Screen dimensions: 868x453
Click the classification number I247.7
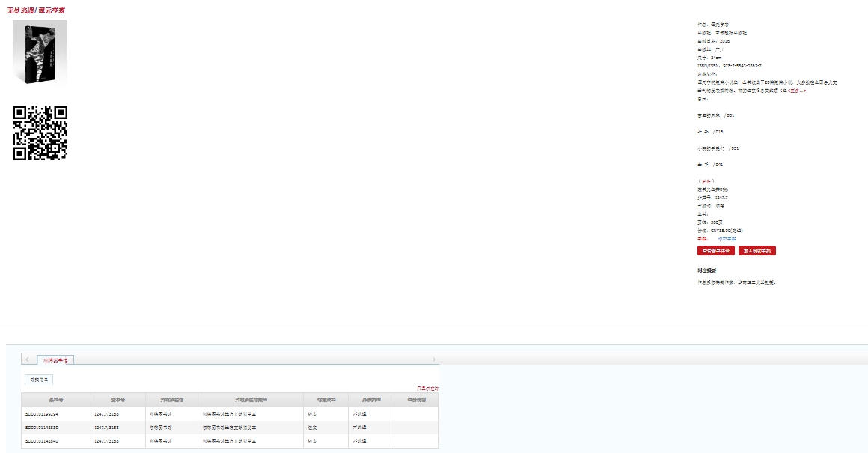[x=721, y=198]
